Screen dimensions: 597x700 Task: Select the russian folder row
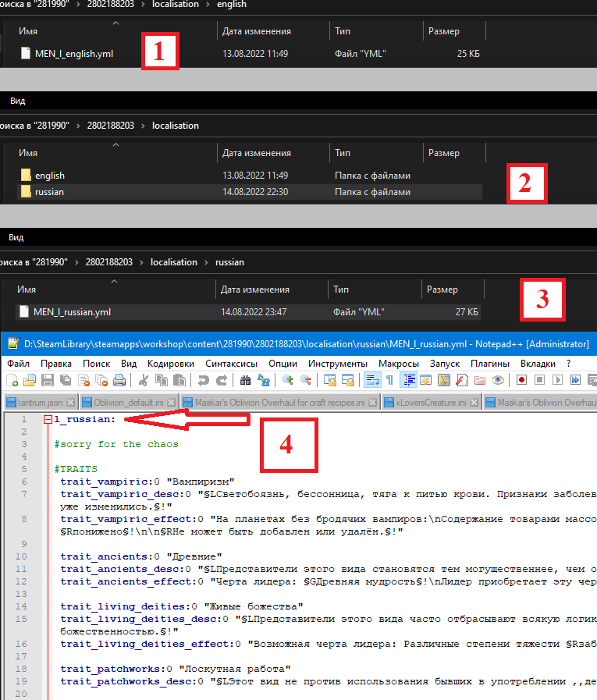point(250,192)
